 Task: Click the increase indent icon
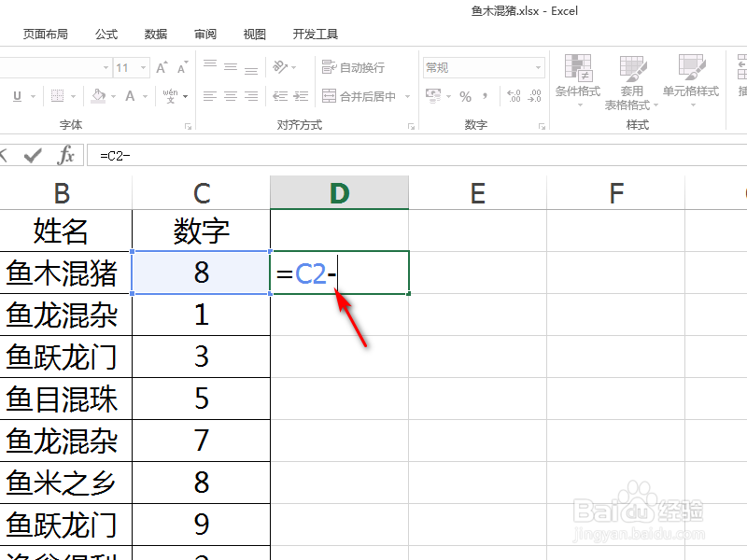[301, 96]
